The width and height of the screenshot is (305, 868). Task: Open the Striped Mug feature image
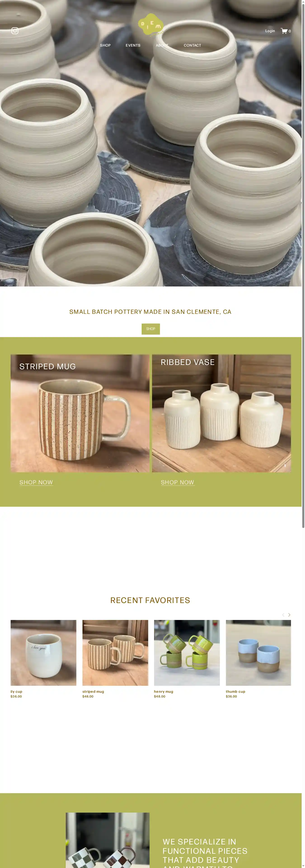pos(80,413)
